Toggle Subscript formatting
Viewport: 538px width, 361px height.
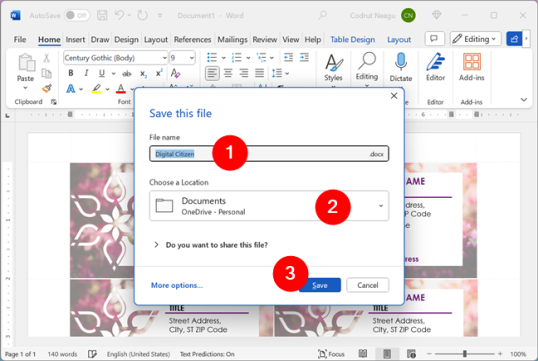click(x=143, y=73)
